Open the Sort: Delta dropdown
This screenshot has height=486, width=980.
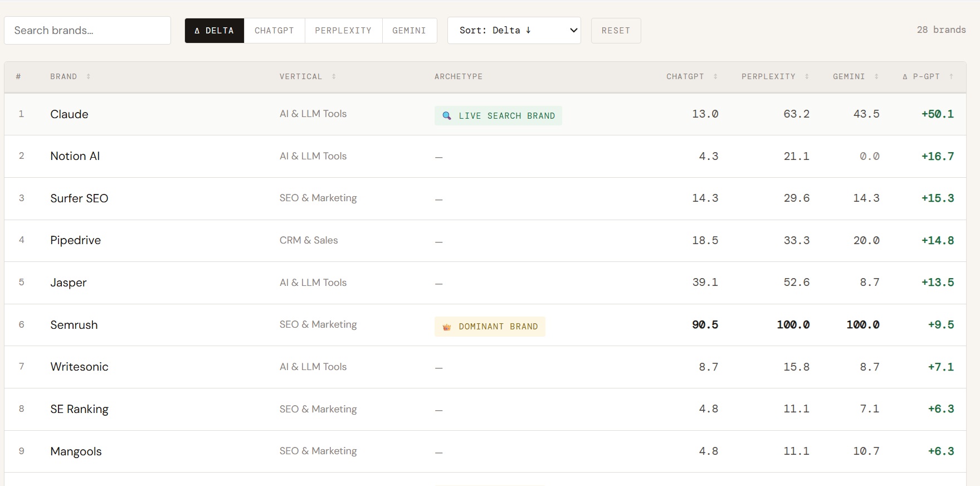pyautogui.click(x=514, y=30)
